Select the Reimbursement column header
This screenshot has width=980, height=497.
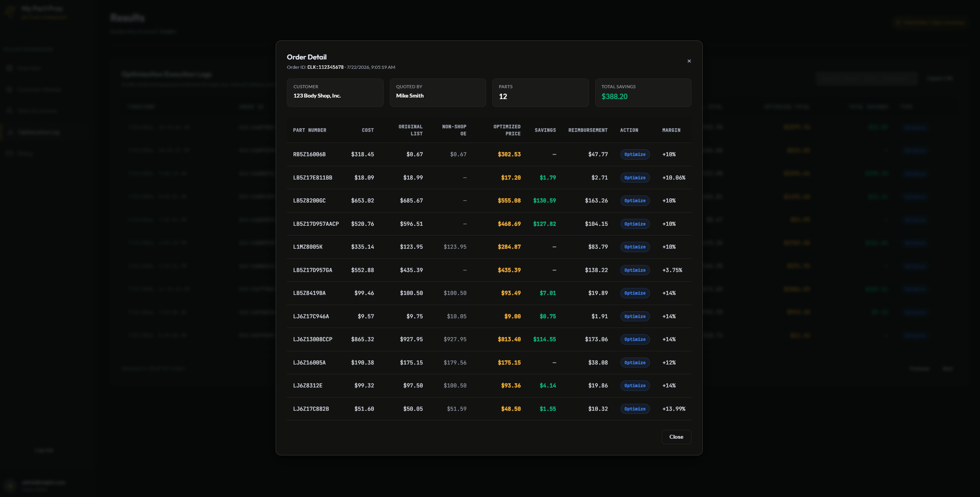[x=588, y=130]
